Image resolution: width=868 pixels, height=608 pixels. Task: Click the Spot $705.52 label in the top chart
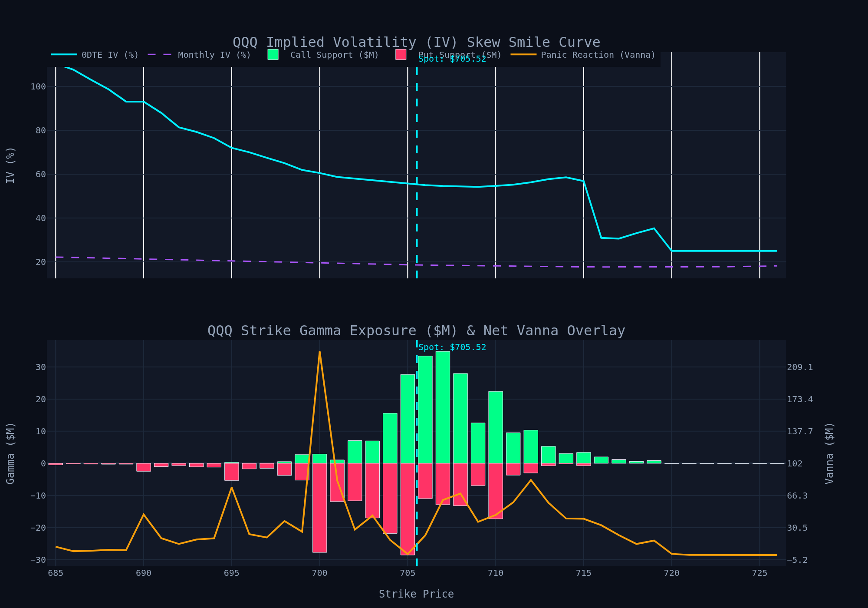[x=452, y=59]
